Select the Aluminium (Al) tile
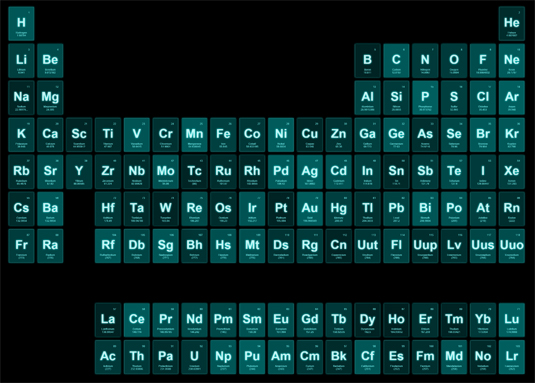Screen dimensions: 535x383 pyautogui.click(x=367, y=98)
